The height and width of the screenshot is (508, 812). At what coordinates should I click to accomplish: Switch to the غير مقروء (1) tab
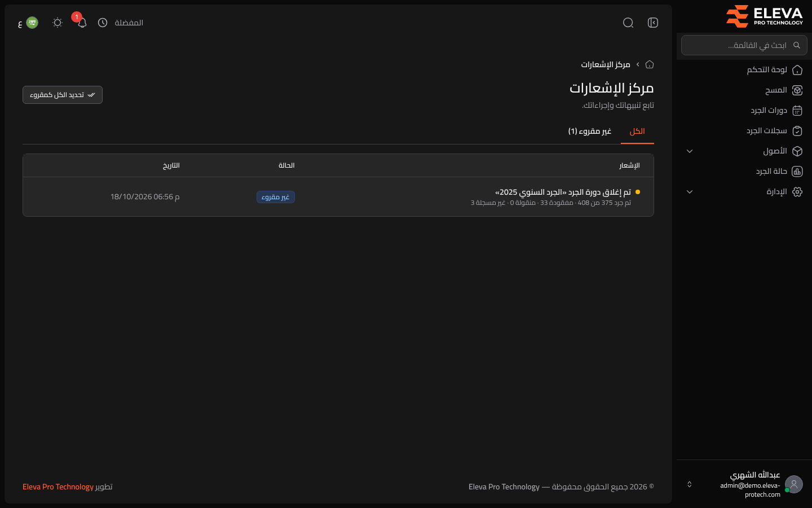[590, 132]
